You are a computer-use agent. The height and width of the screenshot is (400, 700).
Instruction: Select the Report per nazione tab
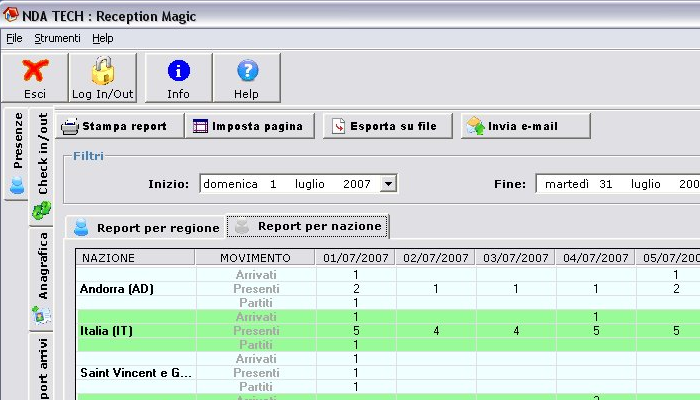(x=308, y=226)
